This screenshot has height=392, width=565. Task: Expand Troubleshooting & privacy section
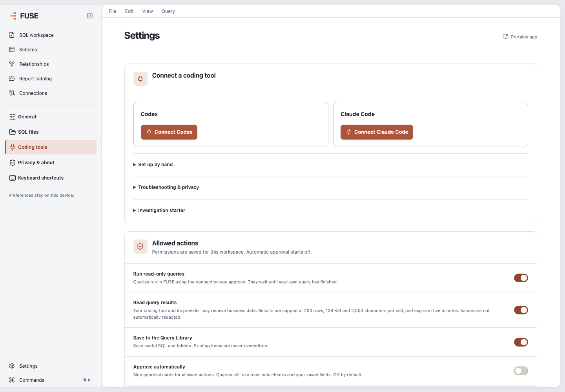click(166, 187)
